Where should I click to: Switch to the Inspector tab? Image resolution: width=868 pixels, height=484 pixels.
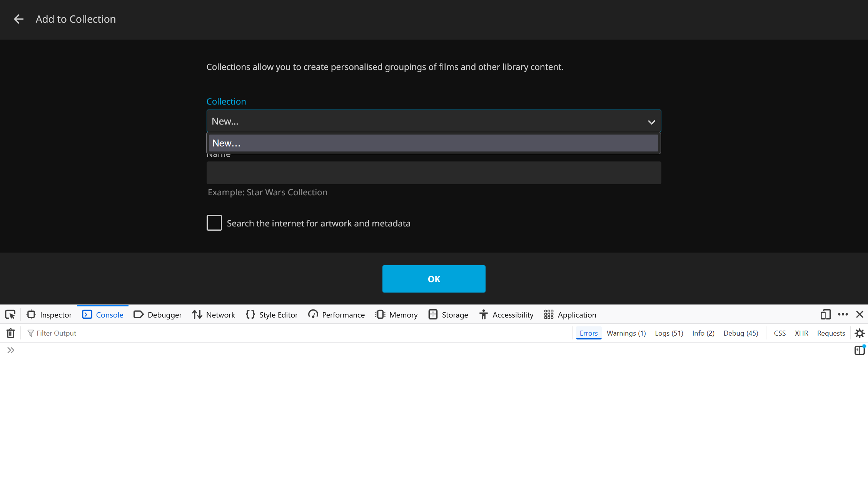coord(49,315)
